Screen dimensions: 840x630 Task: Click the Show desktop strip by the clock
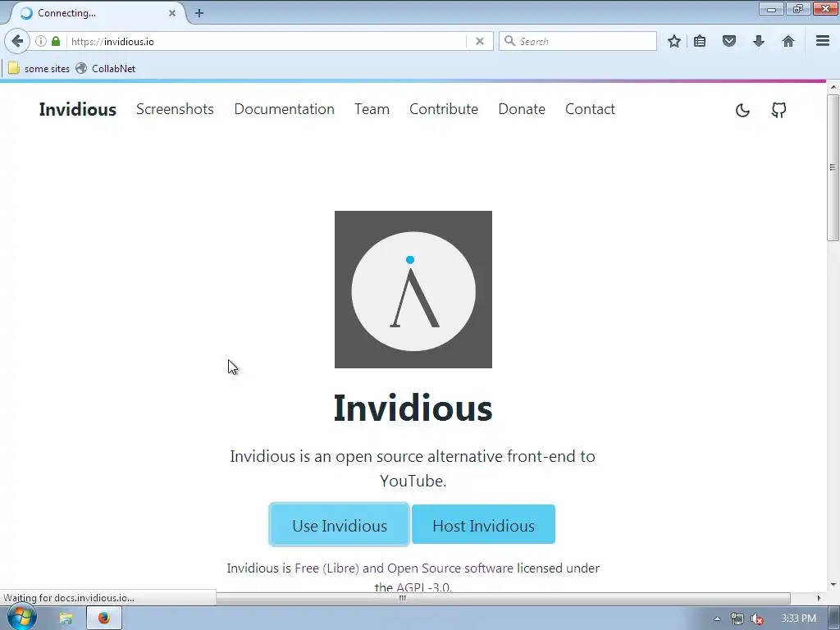pos(834,619)
